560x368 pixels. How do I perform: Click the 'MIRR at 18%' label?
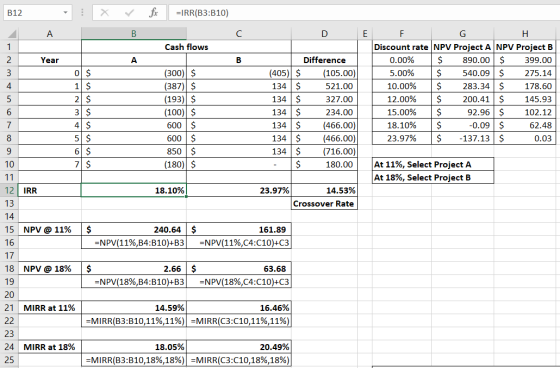coord(50,347)
